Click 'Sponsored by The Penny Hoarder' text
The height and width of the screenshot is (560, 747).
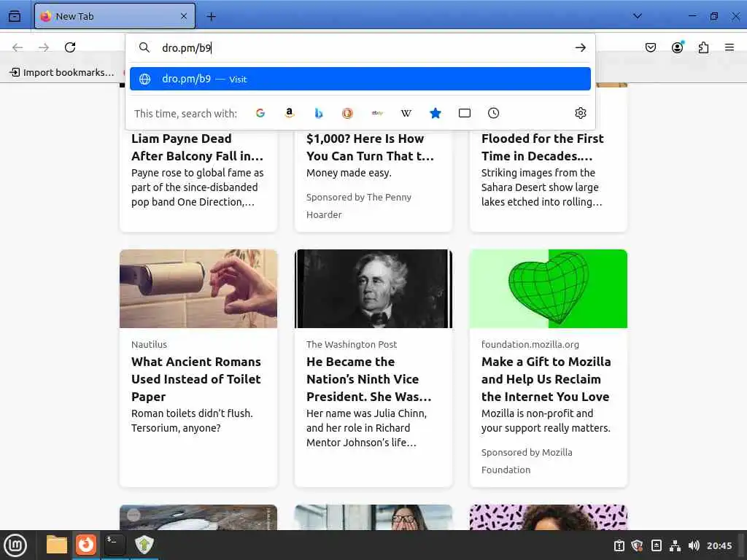[359, 206]
